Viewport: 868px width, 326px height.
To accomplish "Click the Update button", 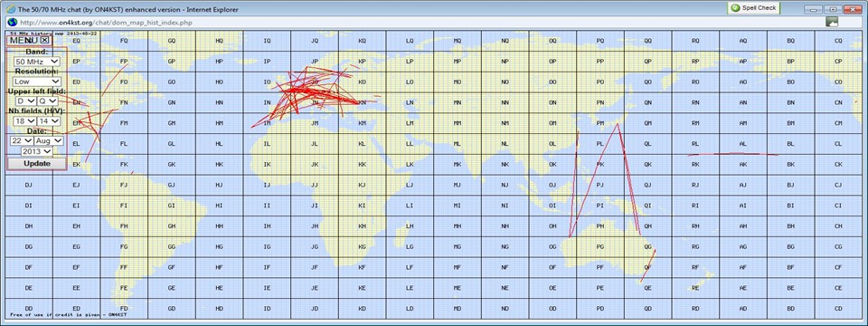I will click(x=36, y=164).
